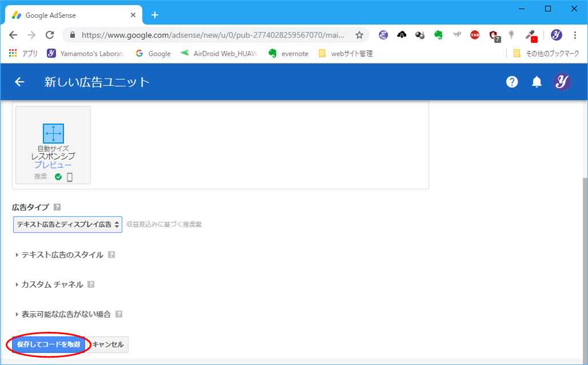This screenshot has height=365, width=588.
Task: Click the プレビュー link
Action: click(53, 165)
